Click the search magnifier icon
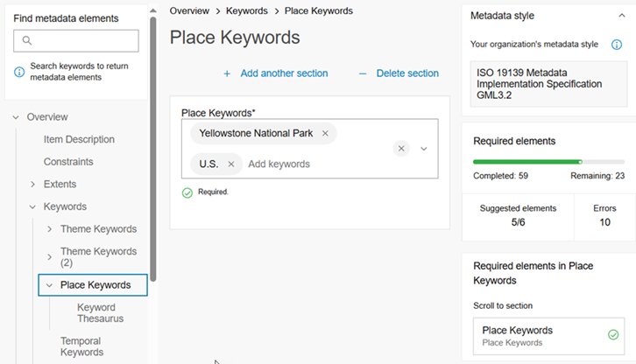 tap(27, 41)
